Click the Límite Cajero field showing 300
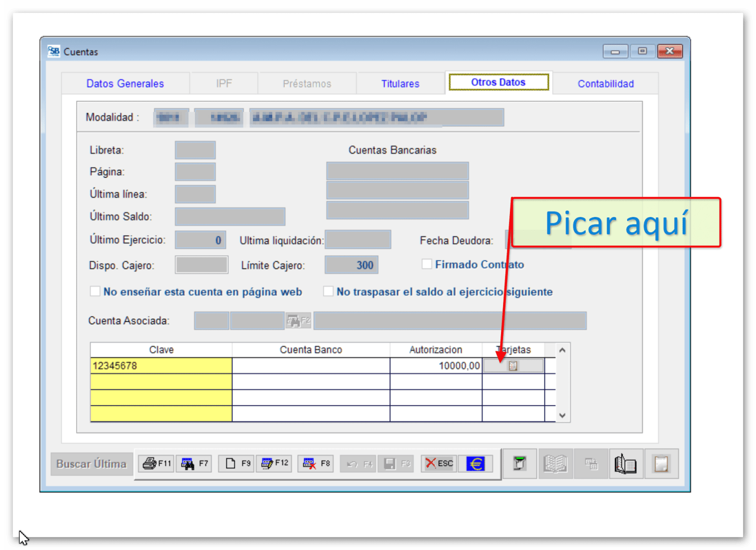Viewport: 756px width, 550px height. [351, 265]
